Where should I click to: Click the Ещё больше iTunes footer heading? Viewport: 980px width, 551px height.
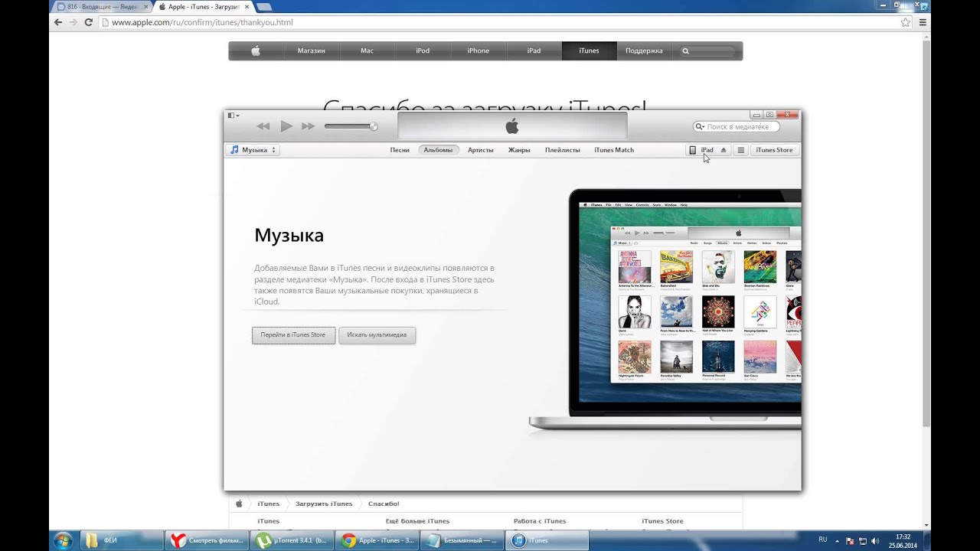[x=417, y=521]
